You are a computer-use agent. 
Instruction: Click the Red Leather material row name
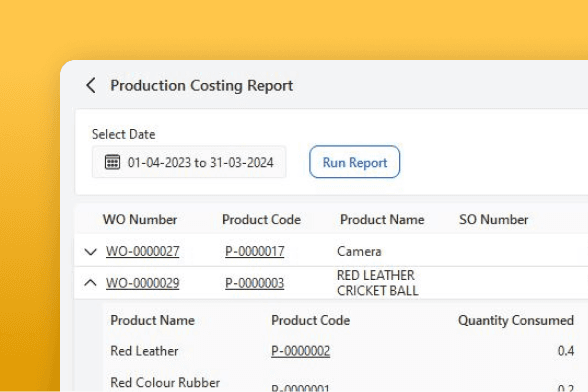pyautogui.click(x=144, y=351)
